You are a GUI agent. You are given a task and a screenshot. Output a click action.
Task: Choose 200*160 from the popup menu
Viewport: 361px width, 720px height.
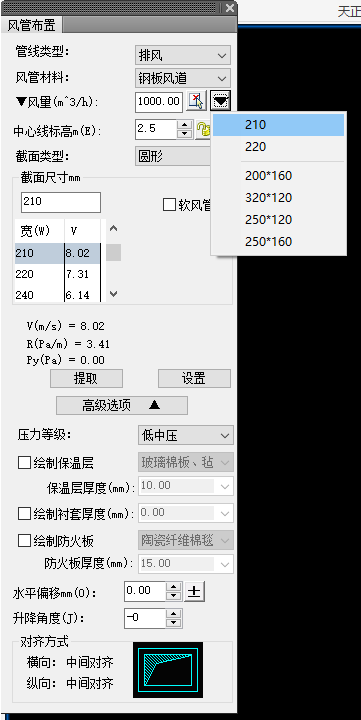tap(278, 175)
